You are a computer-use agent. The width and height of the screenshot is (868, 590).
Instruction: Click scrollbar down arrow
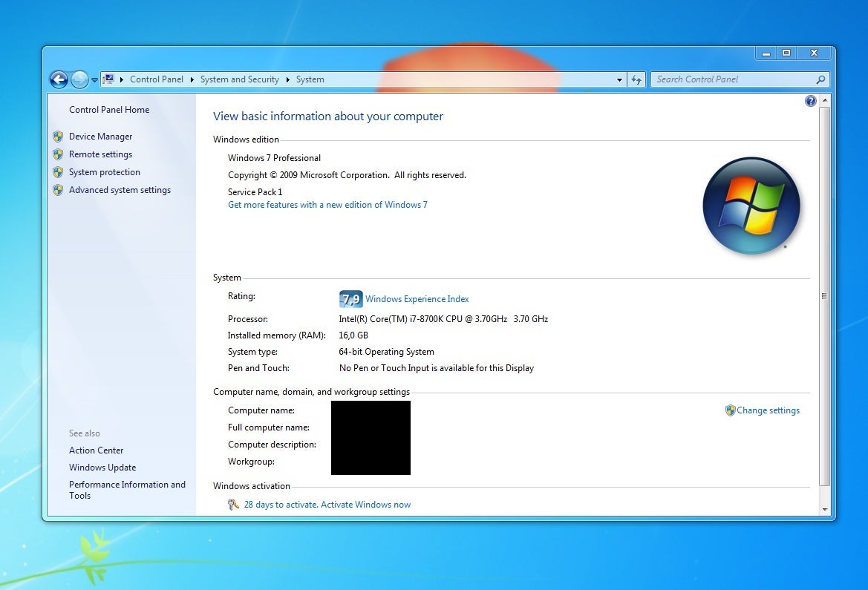click(825, 509)
